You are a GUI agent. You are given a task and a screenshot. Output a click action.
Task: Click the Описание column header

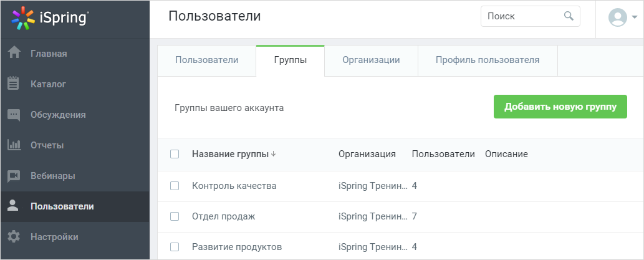pos(506,154)
